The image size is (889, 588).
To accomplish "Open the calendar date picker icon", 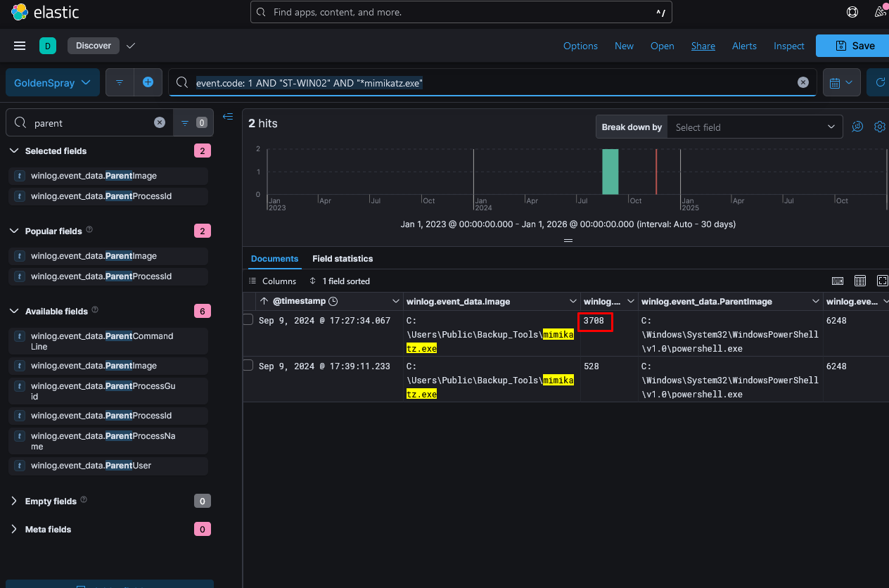I will pos(842,82).
